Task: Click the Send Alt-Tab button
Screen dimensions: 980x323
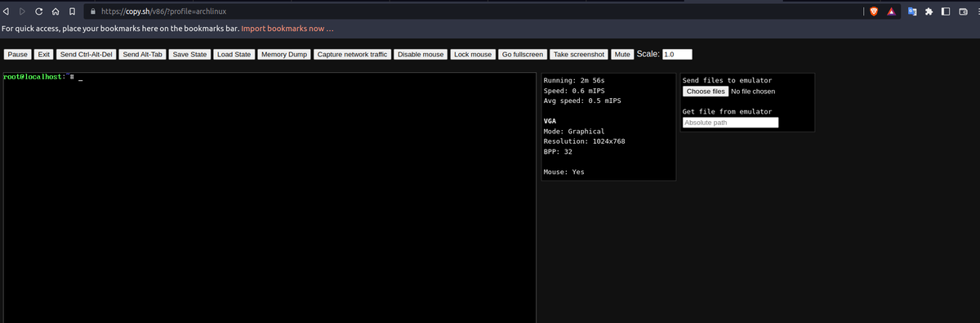Action: [143, 55]
